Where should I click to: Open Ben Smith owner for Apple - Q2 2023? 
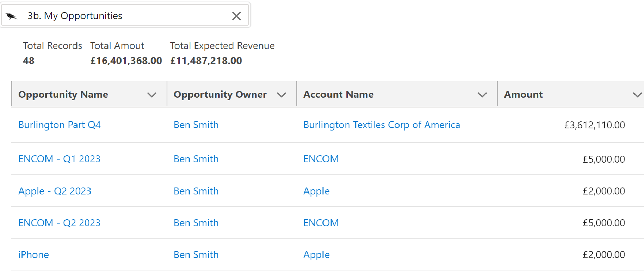point(196,191)
